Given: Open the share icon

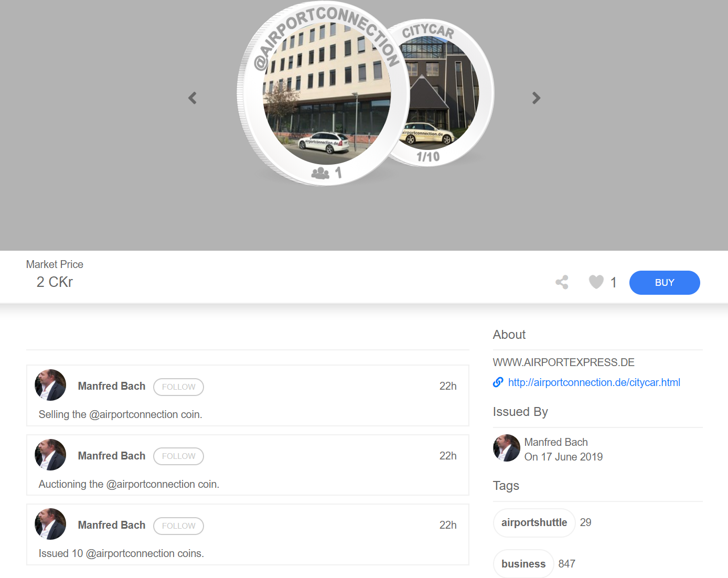Looking at the screenshot, I should click(562, 282).
